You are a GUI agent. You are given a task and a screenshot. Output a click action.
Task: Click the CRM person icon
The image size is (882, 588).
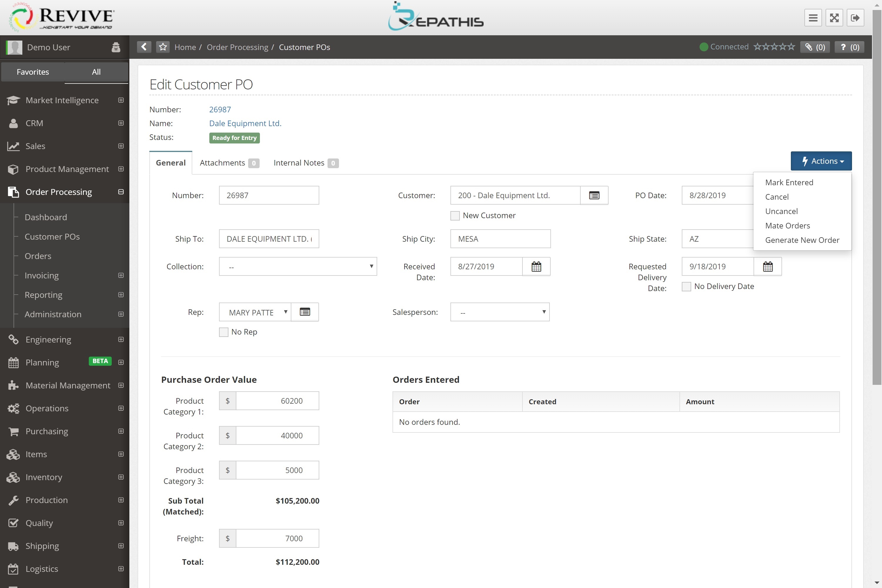coord(13,123)
